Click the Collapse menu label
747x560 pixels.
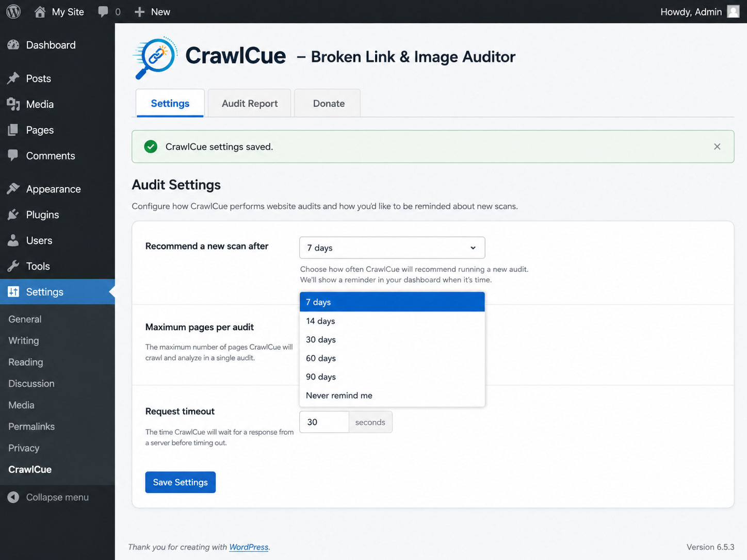(57, 497)
